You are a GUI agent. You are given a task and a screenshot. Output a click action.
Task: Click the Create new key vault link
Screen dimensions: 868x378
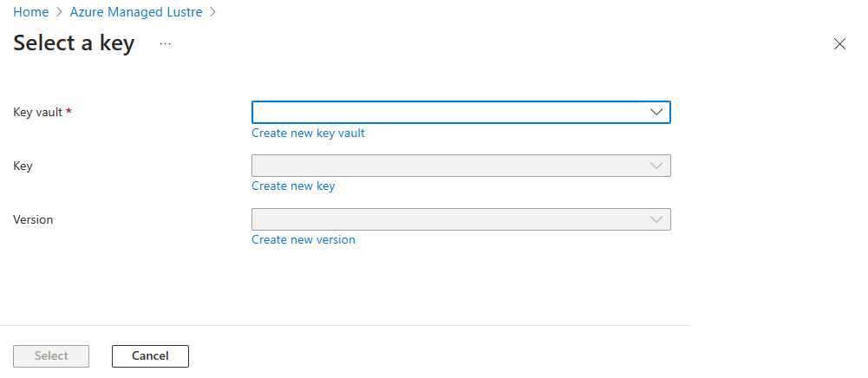coord(308,133)
